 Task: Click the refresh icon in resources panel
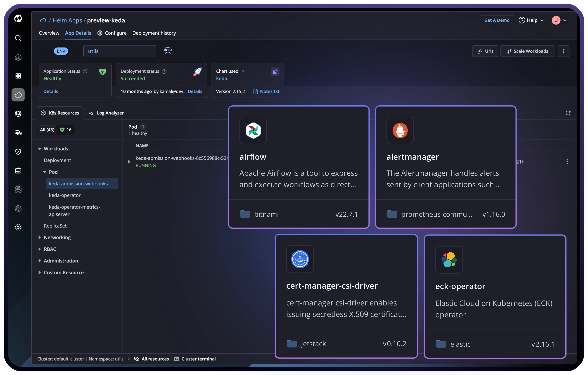(x=568, y=113)
